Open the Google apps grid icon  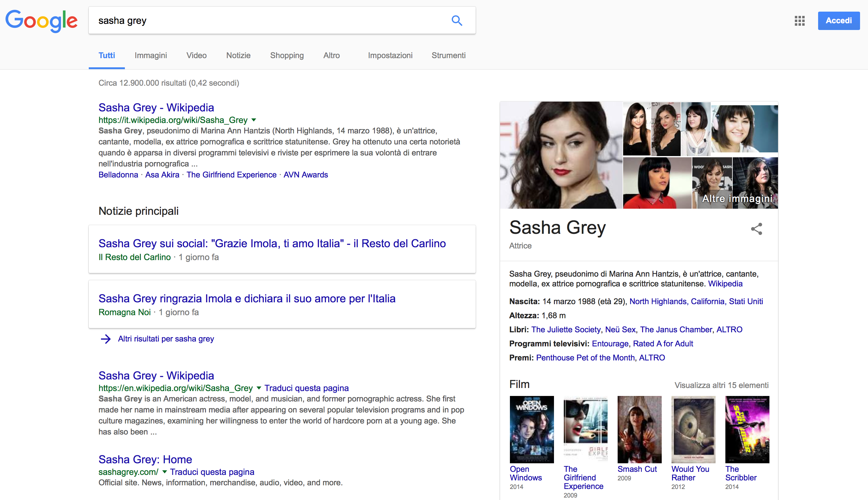799,21
